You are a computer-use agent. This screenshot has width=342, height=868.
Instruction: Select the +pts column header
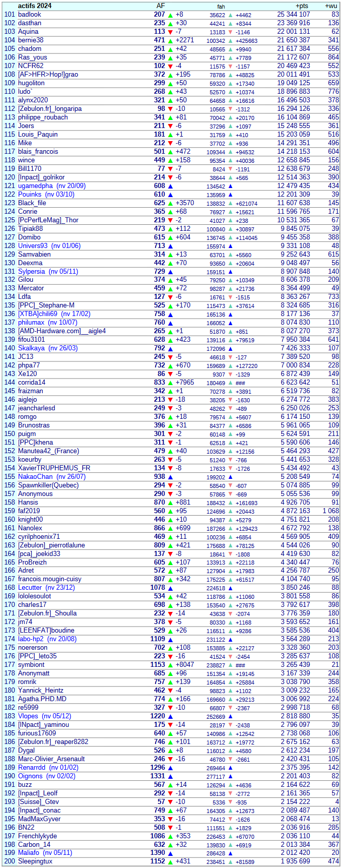(x=302, y=6)
